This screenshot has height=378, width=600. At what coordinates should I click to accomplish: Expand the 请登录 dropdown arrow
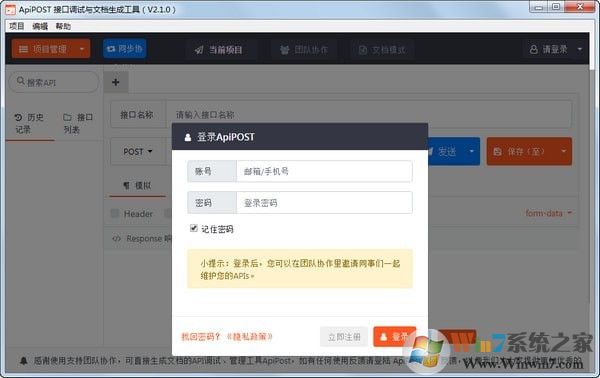(x=580, y=49)
